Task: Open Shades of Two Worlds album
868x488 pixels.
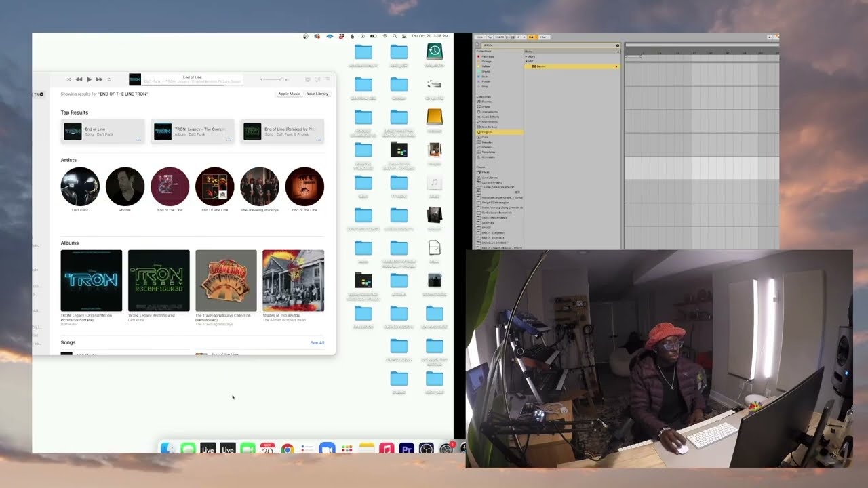Action: click(293, 281)
